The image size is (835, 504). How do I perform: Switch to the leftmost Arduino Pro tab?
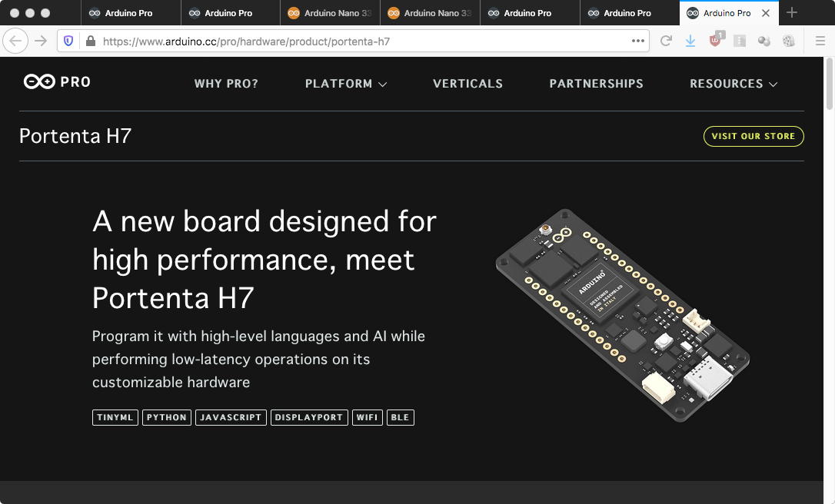(x=131, y=13)
